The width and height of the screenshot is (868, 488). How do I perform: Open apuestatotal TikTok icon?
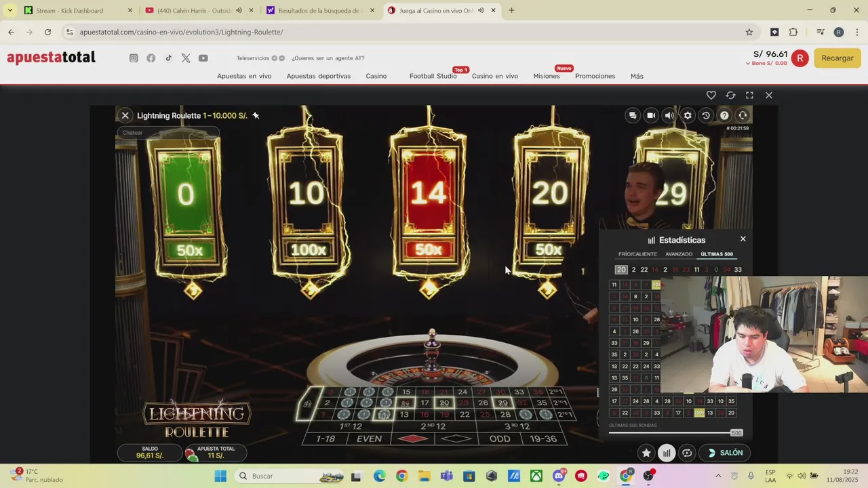click(168, 58)
